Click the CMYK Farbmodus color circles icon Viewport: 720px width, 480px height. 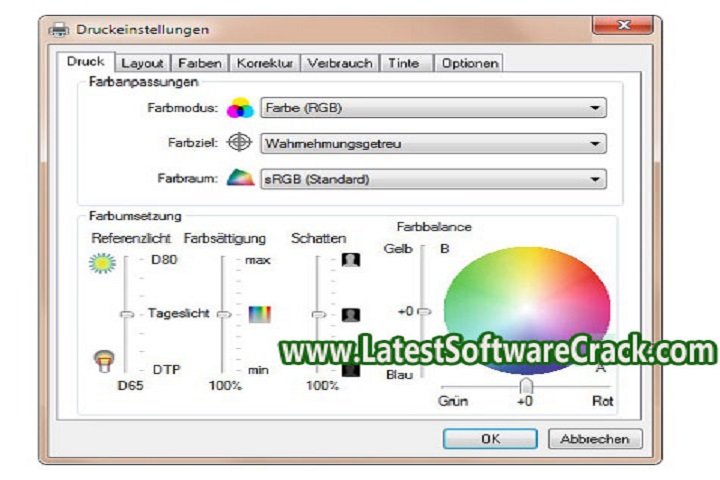coord(240,108)
